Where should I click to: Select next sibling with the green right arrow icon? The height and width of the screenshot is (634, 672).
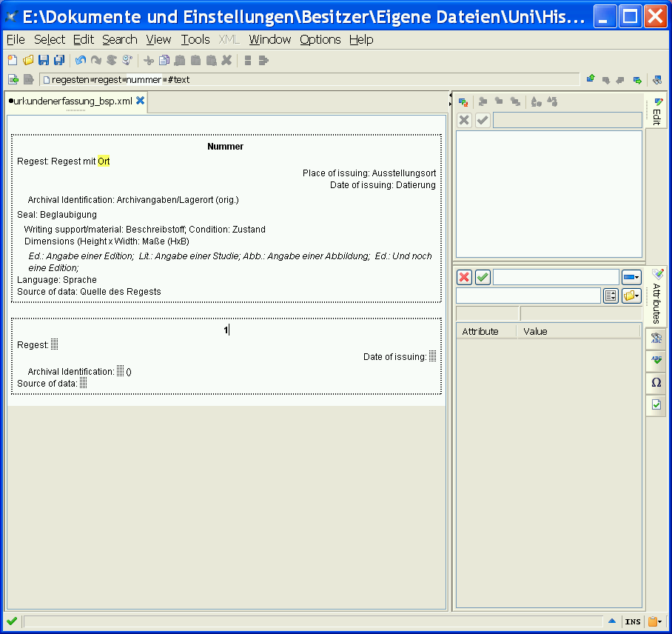(x=637, y=80)
